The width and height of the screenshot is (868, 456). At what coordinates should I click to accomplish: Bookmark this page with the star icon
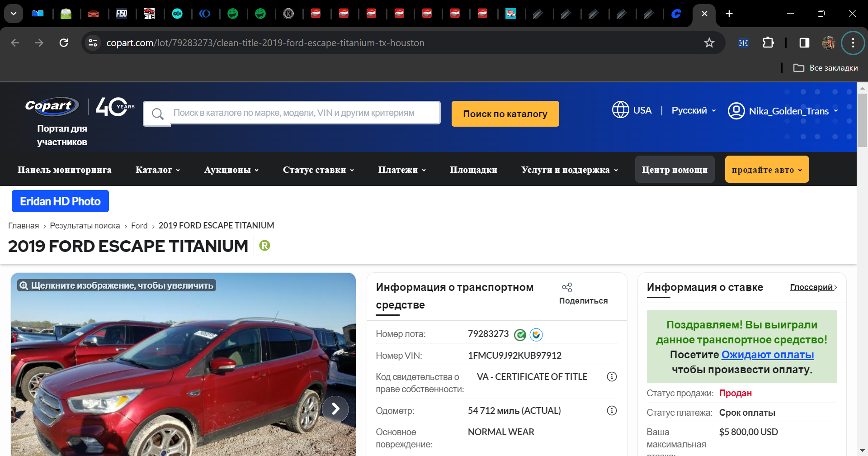click(x=709, y=43)
